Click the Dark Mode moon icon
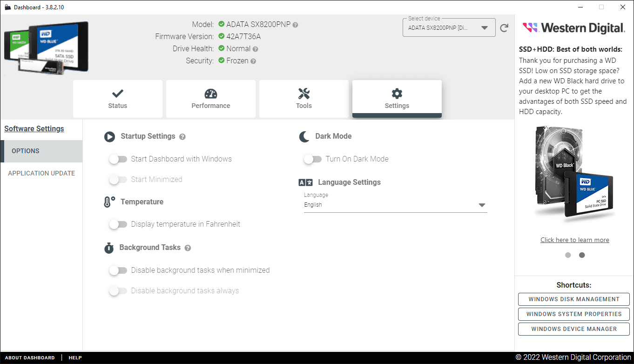 tap(304, 136)
